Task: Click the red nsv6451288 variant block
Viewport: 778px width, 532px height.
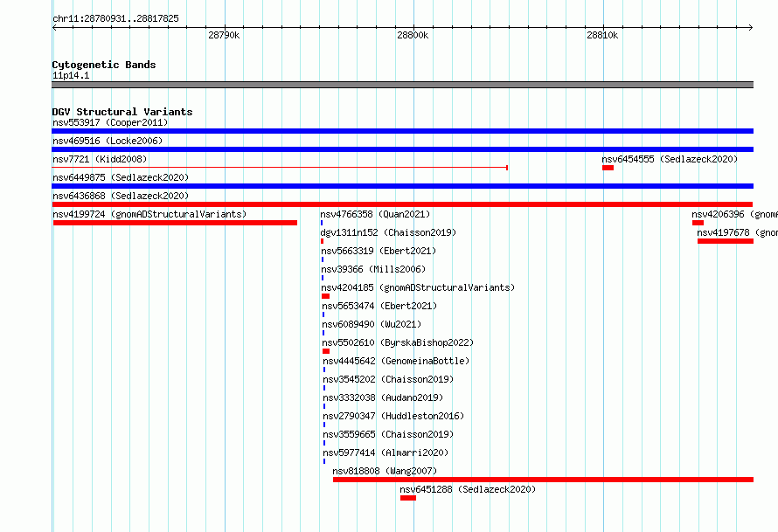Action: tap(408, 498)
